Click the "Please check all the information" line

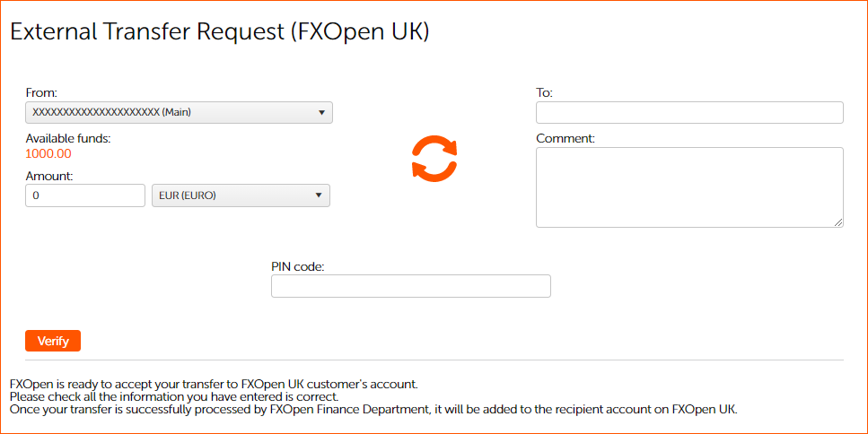click(x=173, y=396)
